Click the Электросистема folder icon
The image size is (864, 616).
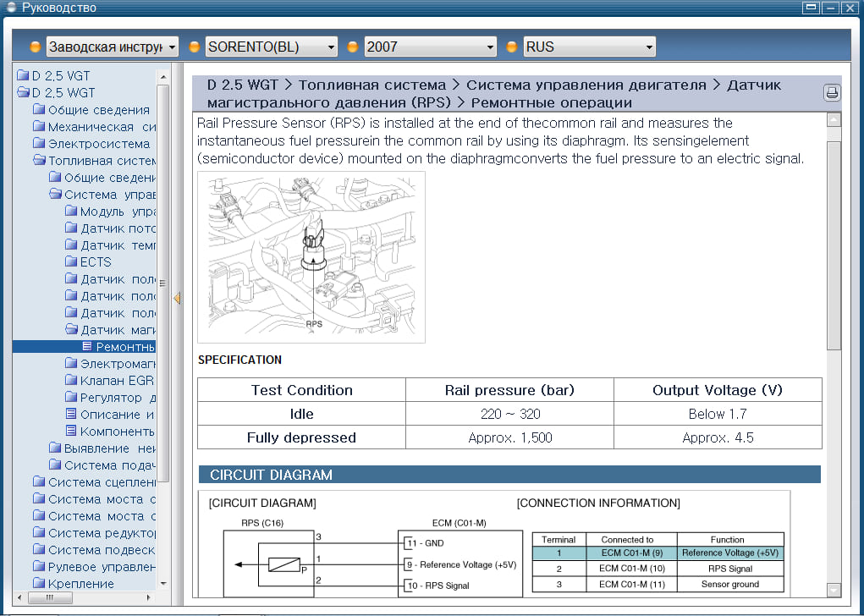[39, 144]
